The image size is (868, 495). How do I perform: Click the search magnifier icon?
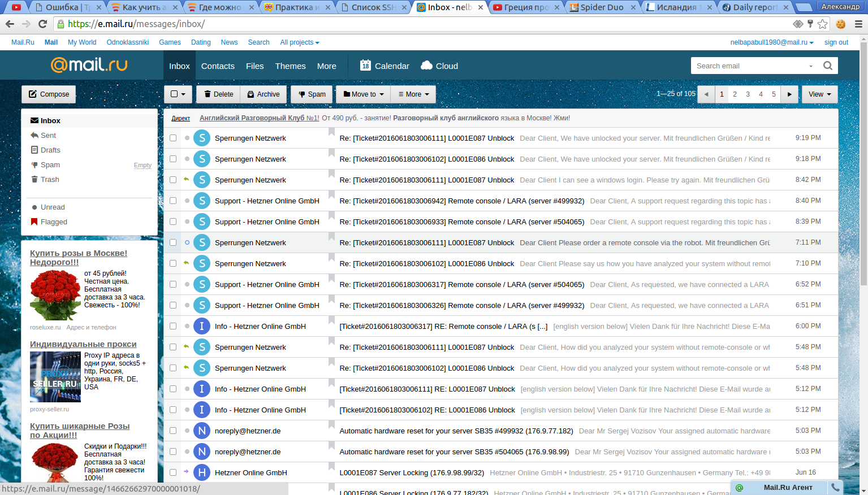coord(828,66)
